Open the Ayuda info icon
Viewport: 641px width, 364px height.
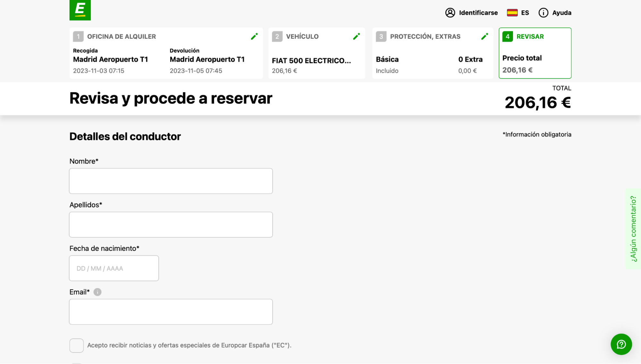point(543,13)
